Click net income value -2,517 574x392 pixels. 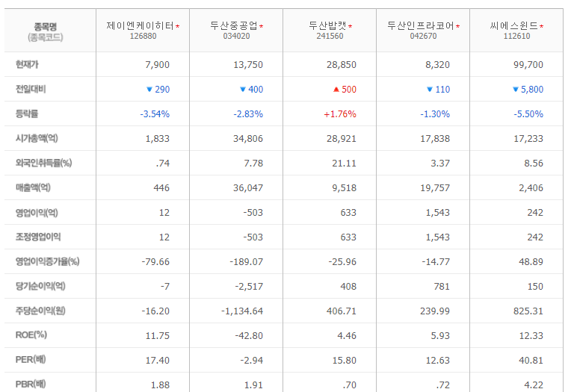coord(249,286)
